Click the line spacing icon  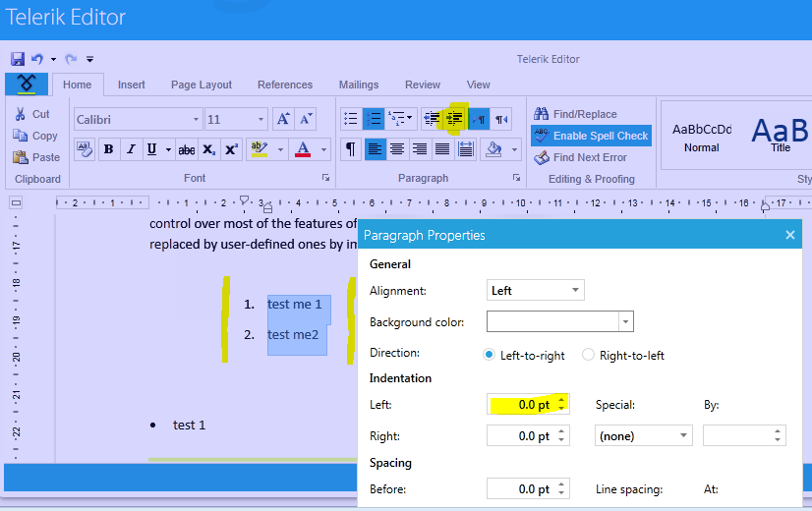pyautogui.click(x=466, y=149)
